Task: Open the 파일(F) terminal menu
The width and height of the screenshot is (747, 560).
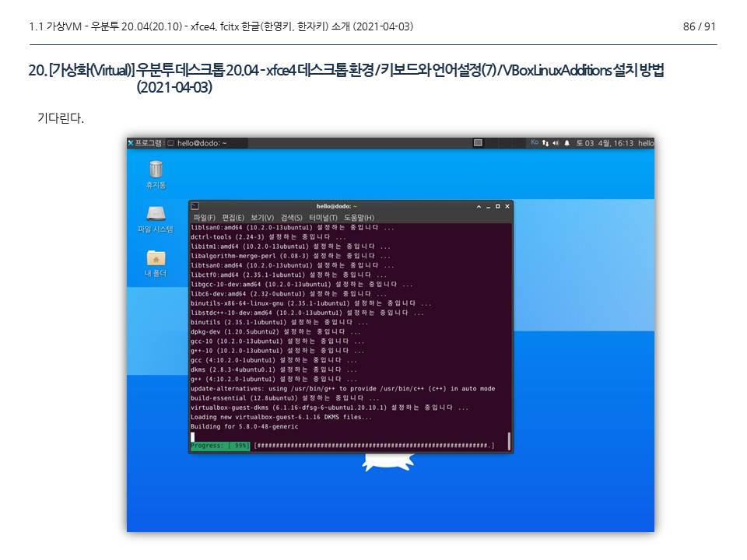Action: coord(205,217)
